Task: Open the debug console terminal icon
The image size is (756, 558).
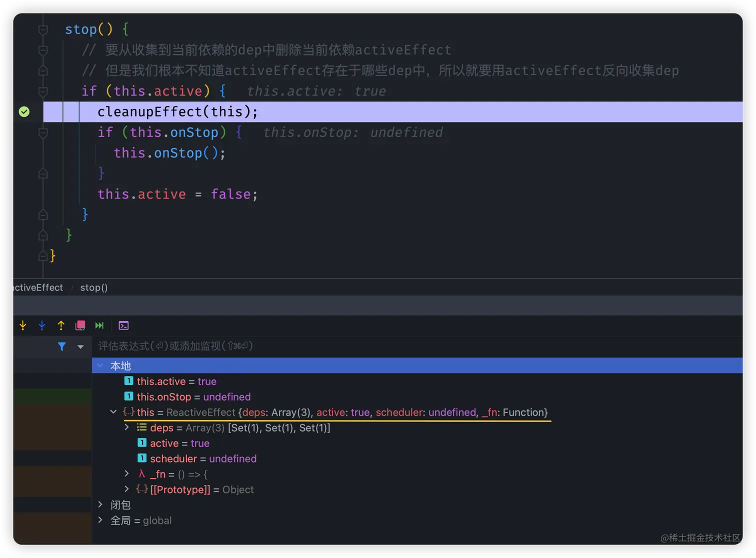Action: click(x=123, y=325)
